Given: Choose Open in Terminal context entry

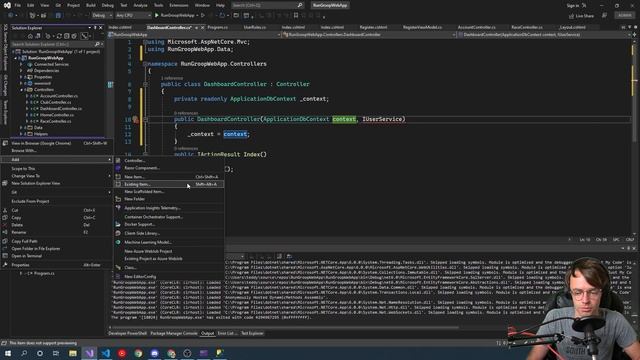Looking at the screenshot, I should point(56,256).
